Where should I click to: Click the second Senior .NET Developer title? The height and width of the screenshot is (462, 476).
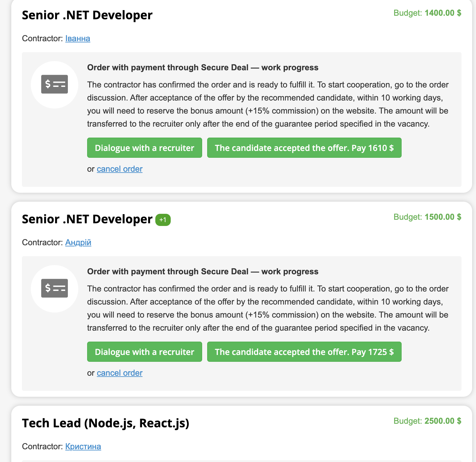(x=87, y=219)
